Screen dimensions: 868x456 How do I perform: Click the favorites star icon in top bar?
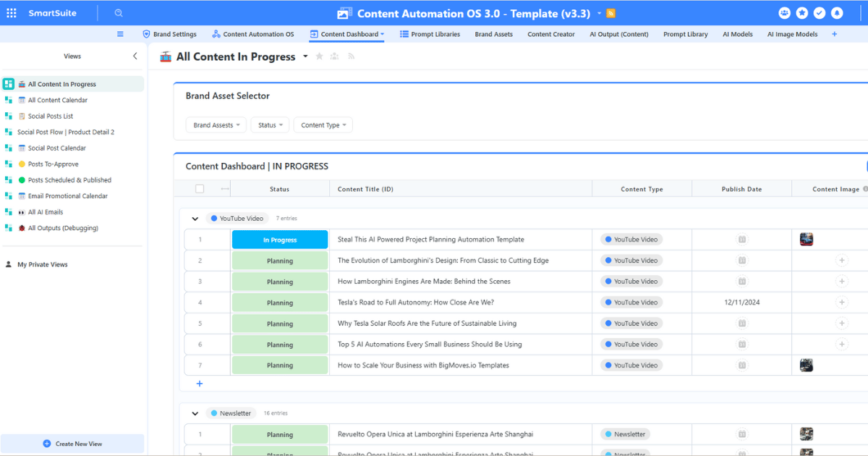coord(802,13)
